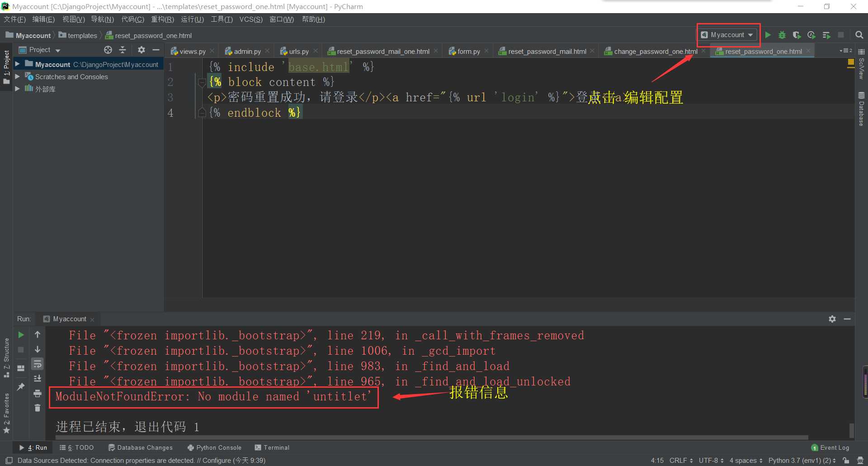Open the Favorites side panel
This screenshot has width=868, height=466.
6,413
